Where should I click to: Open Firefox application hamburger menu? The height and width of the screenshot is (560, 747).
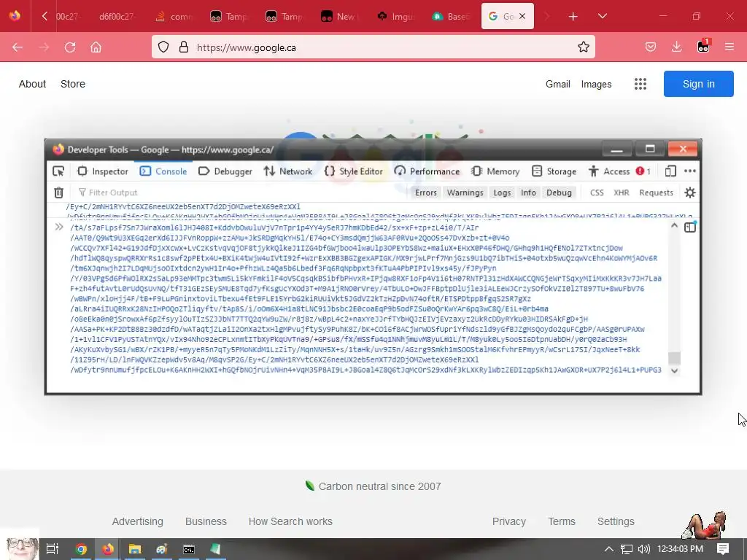pyautogui.click(x=729, y=47)
